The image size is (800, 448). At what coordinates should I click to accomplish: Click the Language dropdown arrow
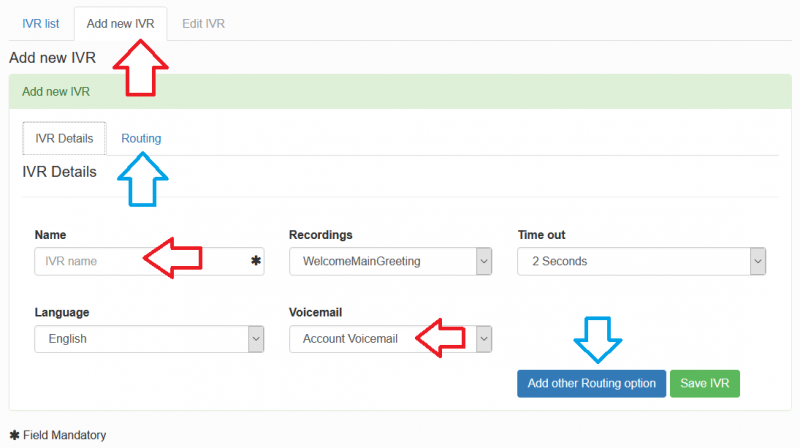click(x=256, y=339)
